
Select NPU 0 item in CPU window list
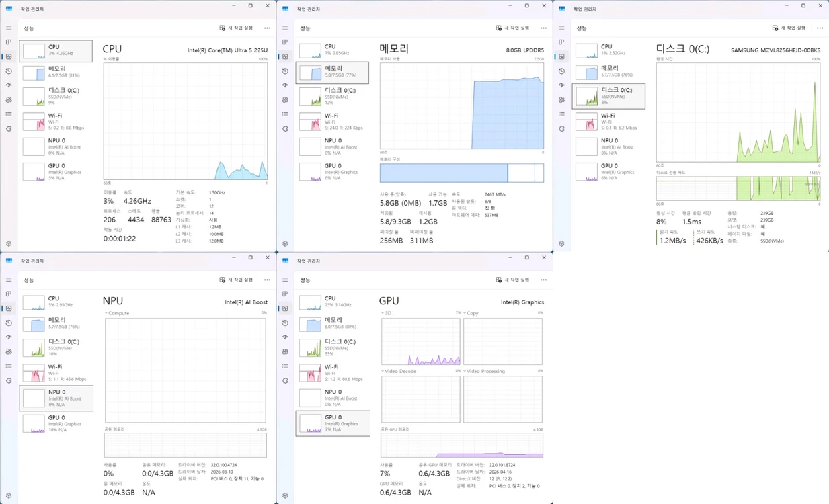click(56, 146)
